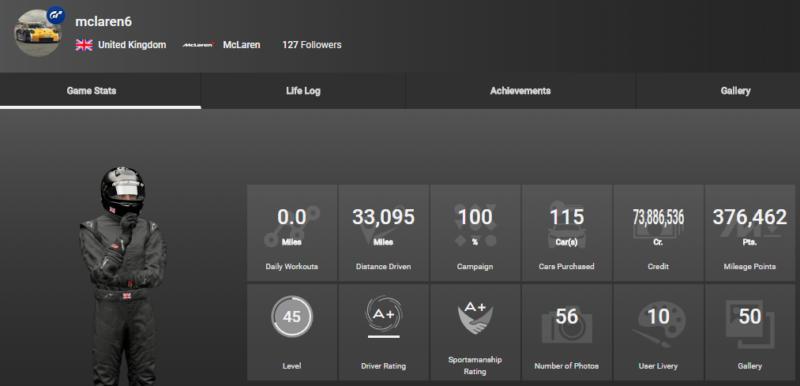Click the McLaren manufacturer name text
Viewport: 800px width, 386px height.
click(241, 45)
